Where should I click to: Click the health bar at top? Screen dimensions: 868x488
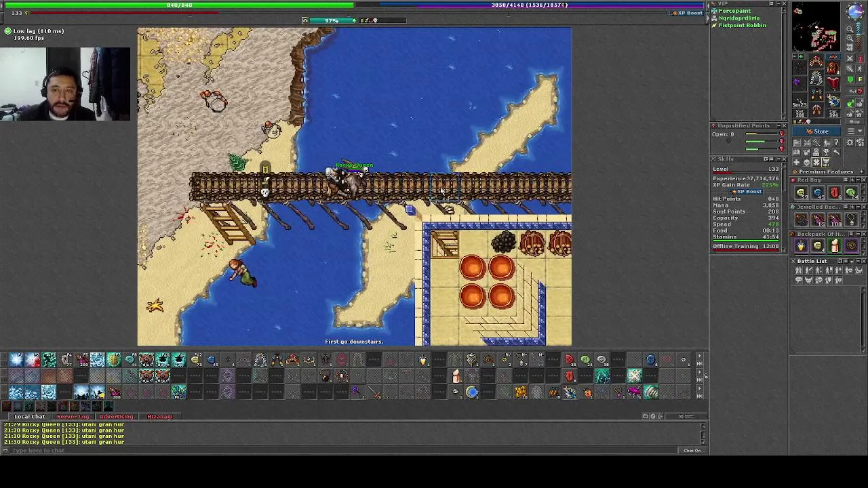pyautogui.click(x=180, y=5)
